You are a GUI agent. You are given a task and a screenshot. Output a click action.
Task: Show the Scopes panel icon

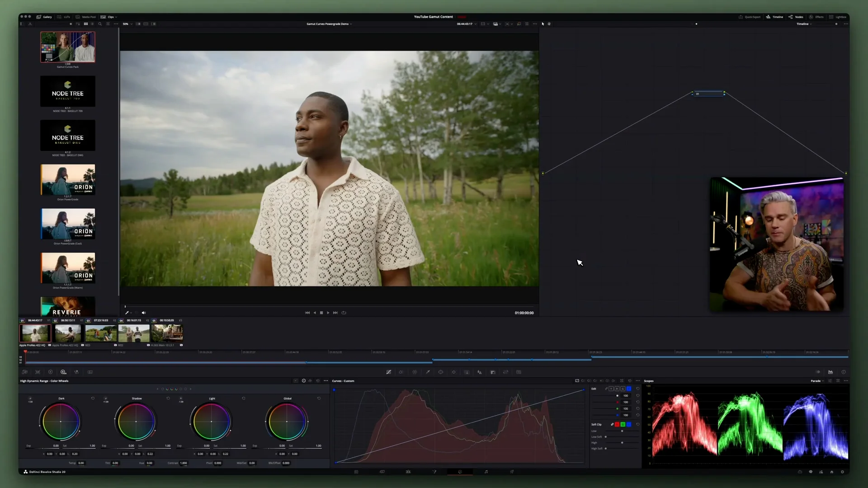pos(830,372)
